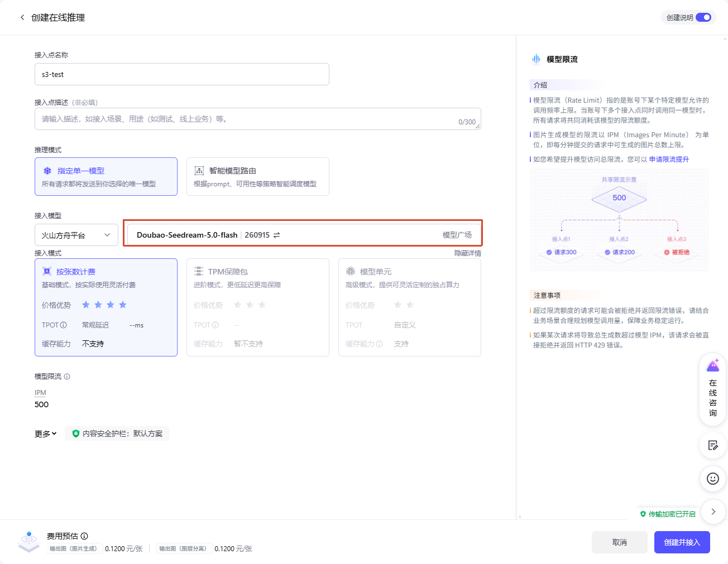
Task: Click the document edit feedback icon
Action: 713,445
